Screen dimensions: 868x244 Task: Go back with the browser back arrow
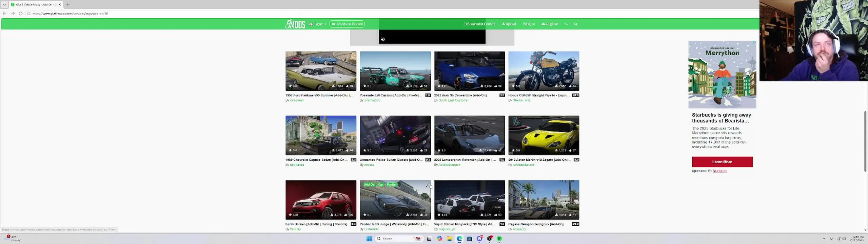click(4, 14)
